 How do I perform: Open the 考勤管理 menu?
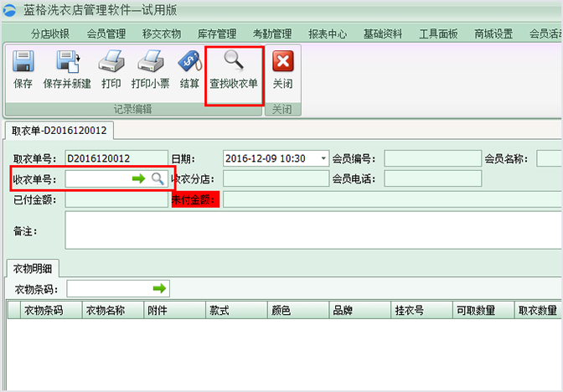(272, 34)
